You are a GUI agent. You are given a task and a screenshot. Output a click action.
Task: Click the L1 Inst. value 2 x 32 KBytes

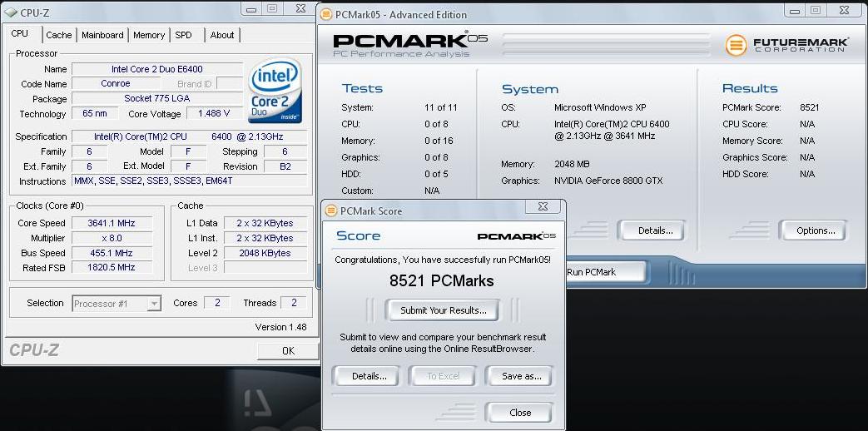tap(265, 238)
